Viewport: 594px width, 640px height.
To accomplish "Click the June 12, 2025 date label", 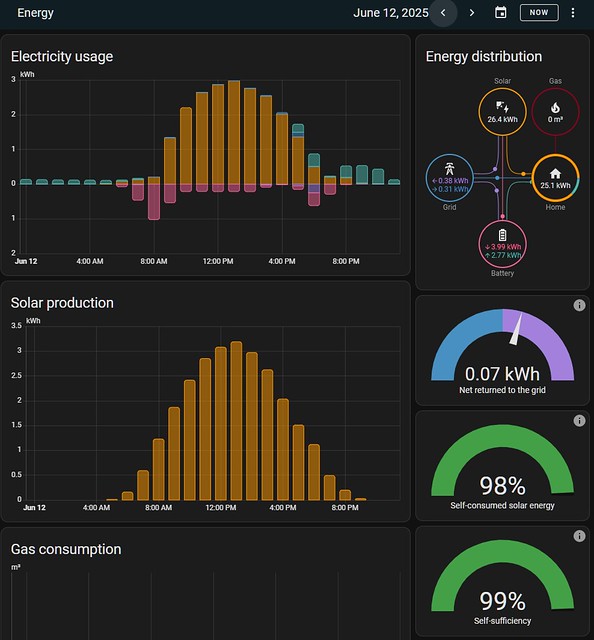I will click(391, 13).
